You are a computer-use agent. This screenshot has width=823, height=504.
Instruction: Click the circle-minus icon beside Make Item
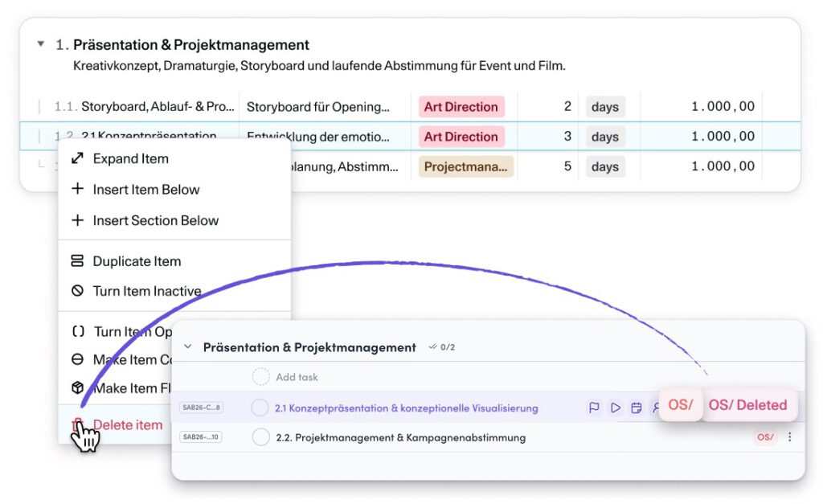click(x=78, y=359)
